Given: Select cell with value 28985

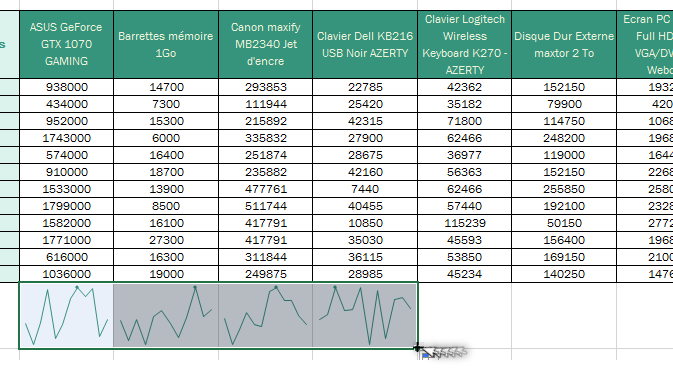Looking at the screenshot, I should click(365, 274).
